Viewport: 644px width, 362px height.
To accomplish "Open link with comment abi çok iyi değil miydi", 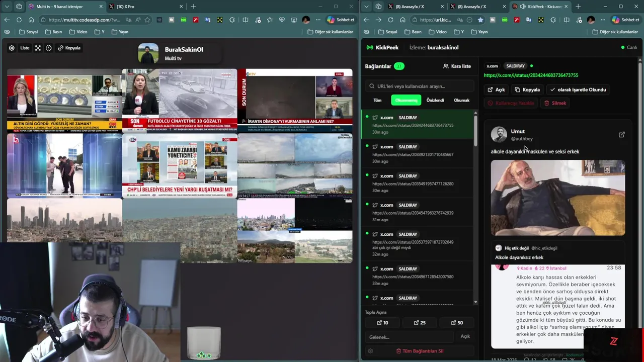I will 418,243.
